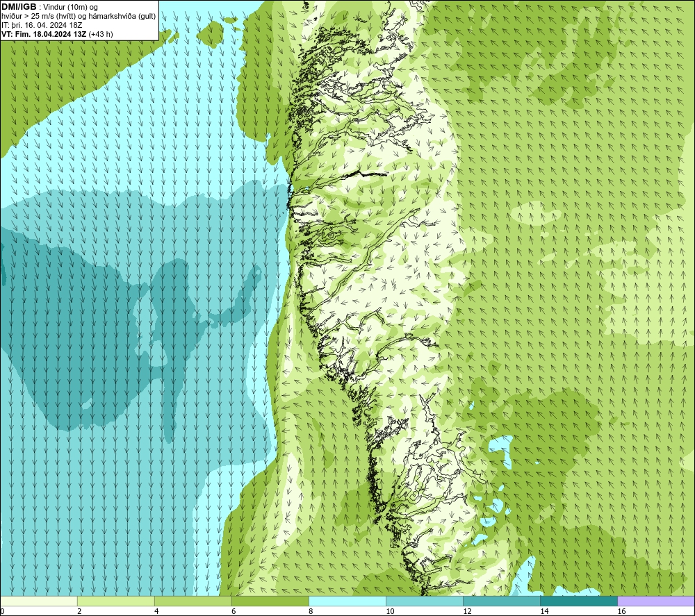This screenshot has width=695, height=616.
Task: Click the legend scale label '14'
Action: [544, 611]
